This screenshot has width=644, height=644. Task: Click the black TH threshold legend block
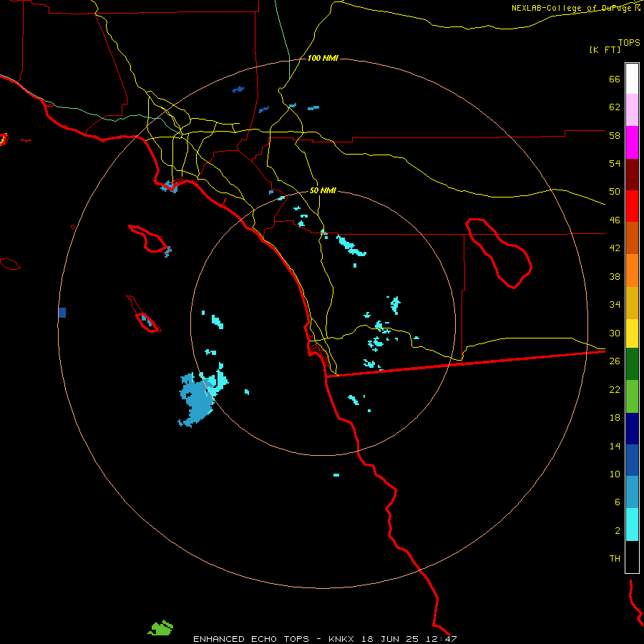coord(632,557)
